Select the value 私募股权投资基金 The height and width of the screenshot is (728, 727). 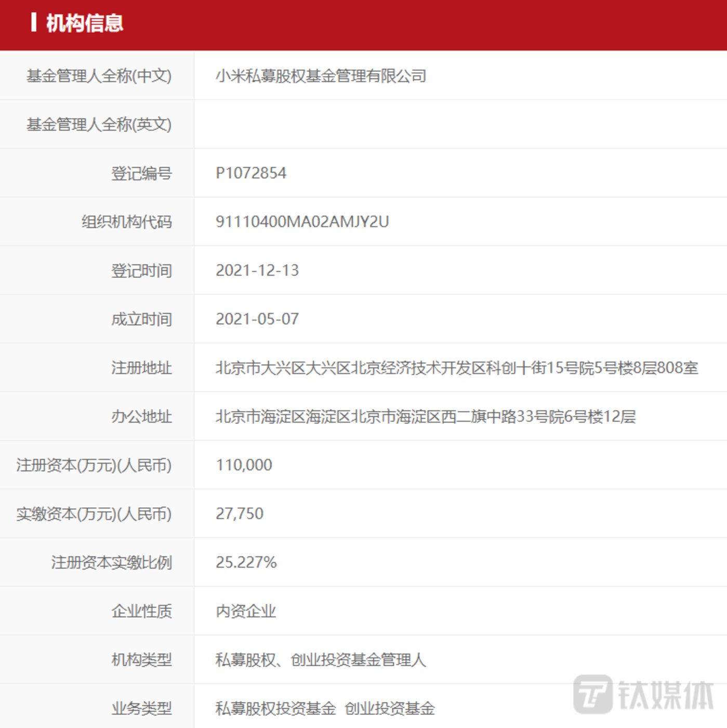[x=275, y=708]
